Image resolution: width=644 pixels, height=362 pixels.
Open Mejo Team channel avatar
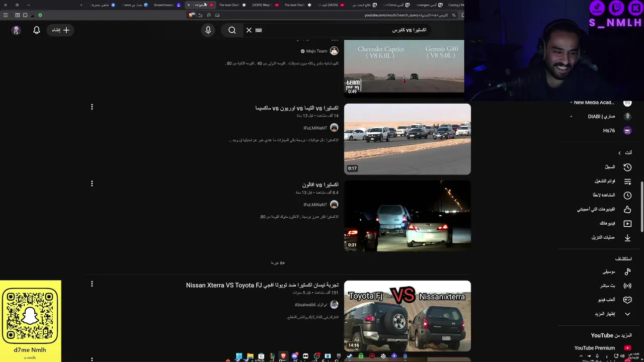[x=334, y=51]
